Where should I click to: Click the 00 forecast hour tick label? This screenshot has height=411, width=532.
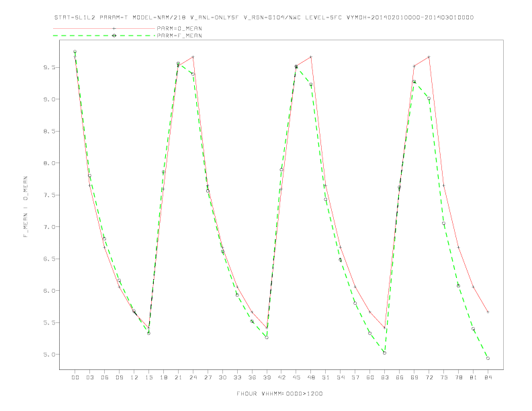[x=75, y=377]
